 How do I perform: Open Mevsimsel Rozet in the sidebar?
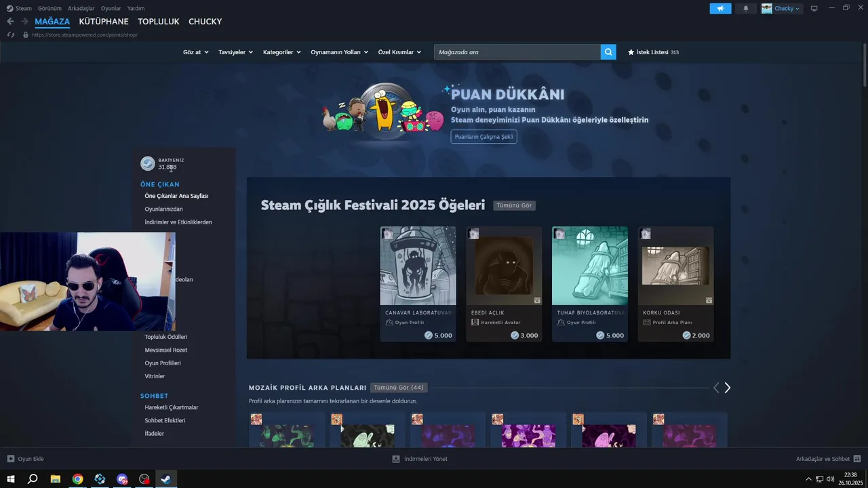(x=166, y=350)
